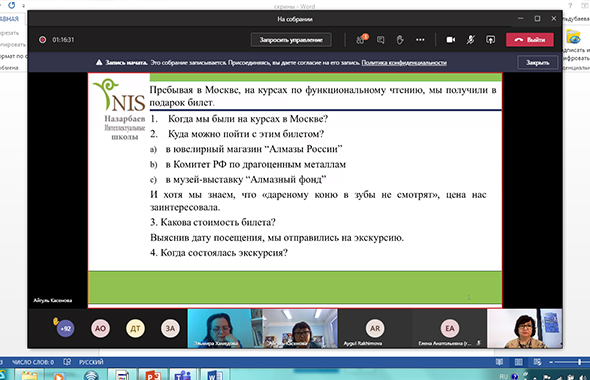This screenshot has height=380, width=590.
Task: Click the meeting timer 01:16:31
Action: pos(63,40)
